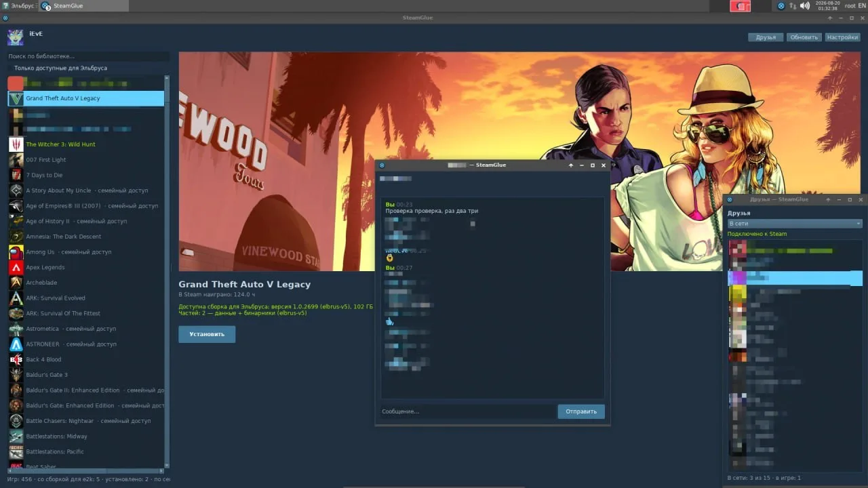Click the highlighted friend in Друзья list
This screenshot has width=868, height=488.
coord(795,278)
